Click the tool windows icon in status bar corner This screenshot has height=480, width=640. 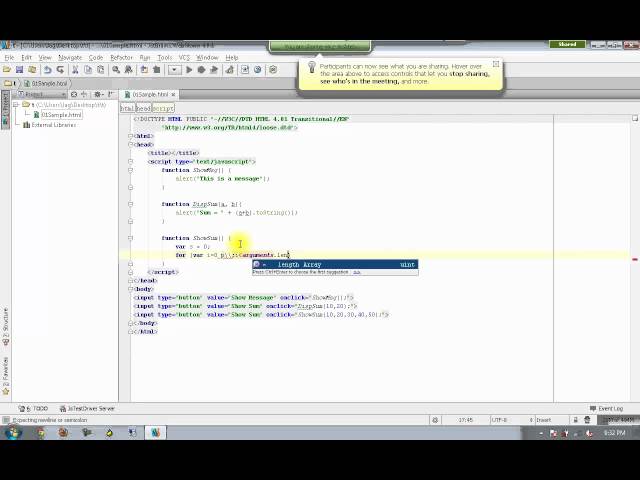point(6,420)
